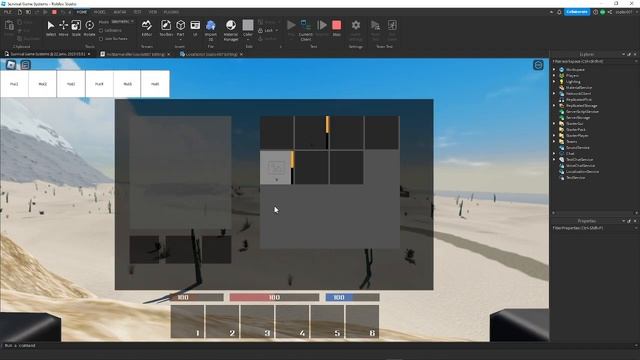640x360 pixels.
Task: Stop the running playtest
Action: coord(336,28)
